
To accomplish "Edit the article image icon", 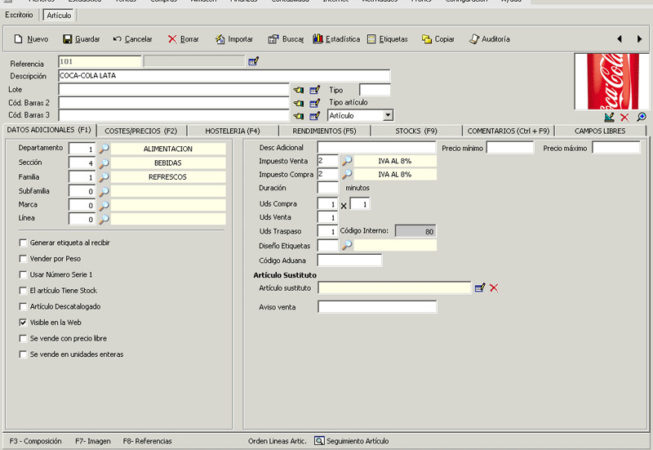I will coord(609,117).
